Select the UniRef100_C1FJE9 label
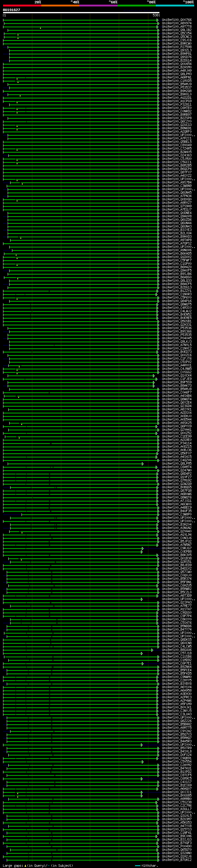The image size is (197, 868). point(177,379)
